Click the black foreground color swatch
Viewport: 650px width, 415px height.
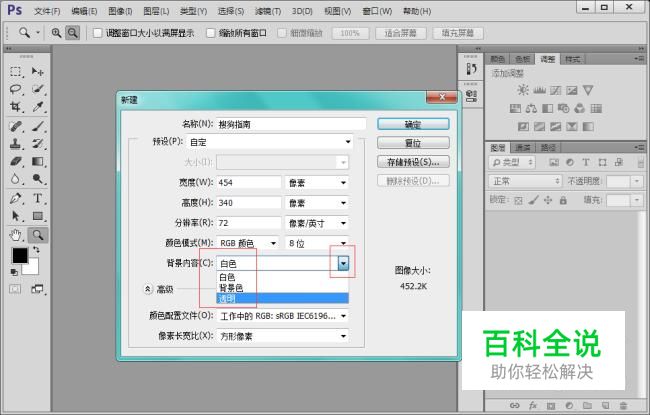(x=19, y=255)
